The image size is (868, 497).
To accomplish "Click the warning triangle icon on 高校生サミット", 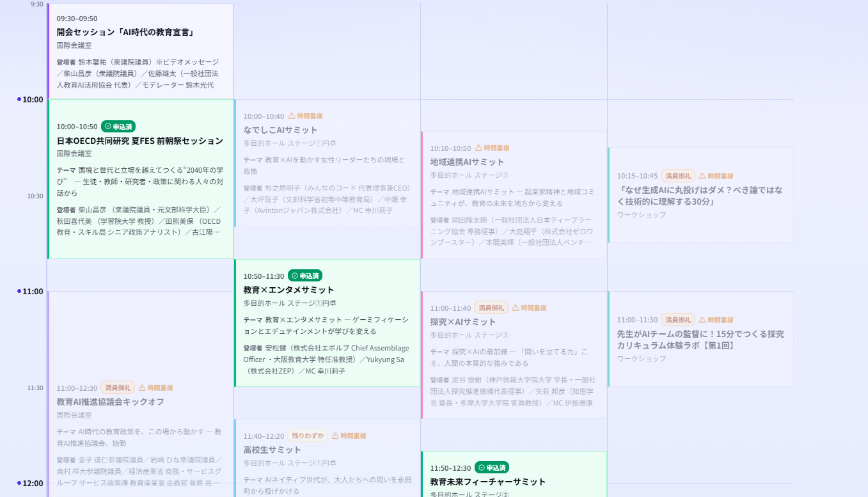I will point(335,436).
